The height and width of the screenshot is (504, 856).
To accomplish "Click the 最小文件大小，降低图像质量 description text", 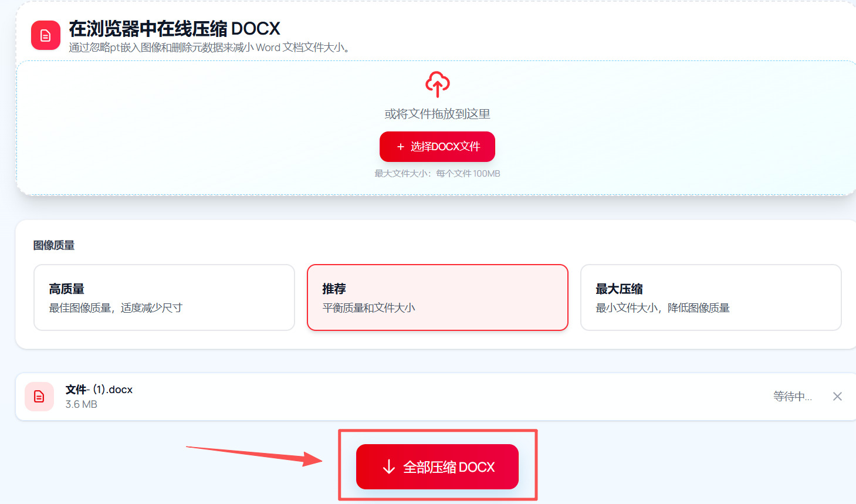I will pyautogui.click(x=663, y=308).
